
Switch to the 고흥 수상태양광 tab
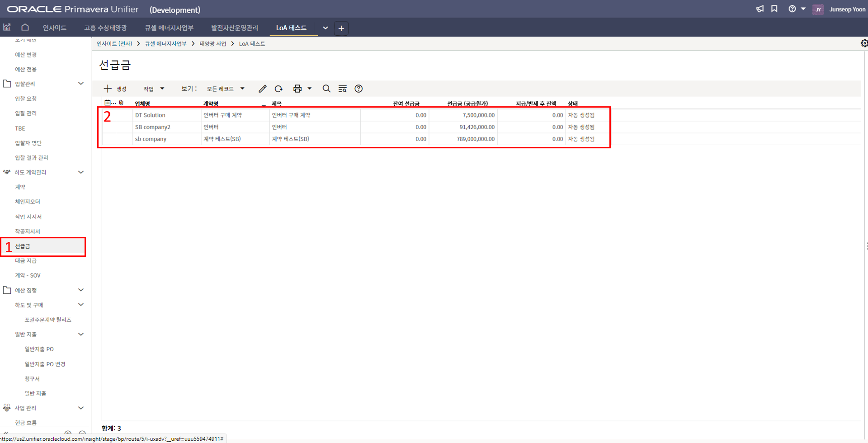(x=105, y=28)
